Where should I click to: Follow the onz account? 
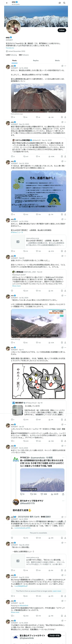62,30
